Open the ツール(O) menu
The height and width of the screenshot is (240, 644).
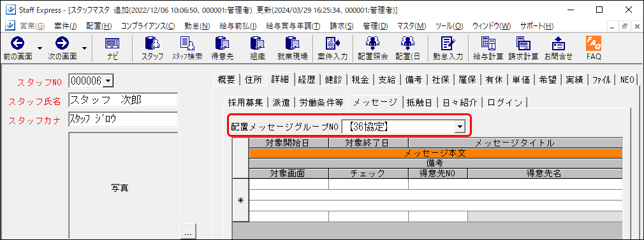point(449,26)
